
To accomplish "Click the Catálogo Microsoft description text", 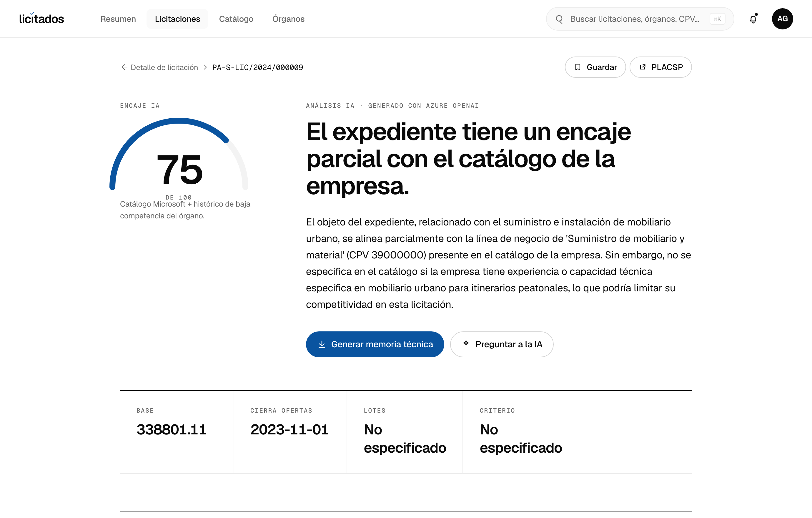I will (x=185, y=210).
